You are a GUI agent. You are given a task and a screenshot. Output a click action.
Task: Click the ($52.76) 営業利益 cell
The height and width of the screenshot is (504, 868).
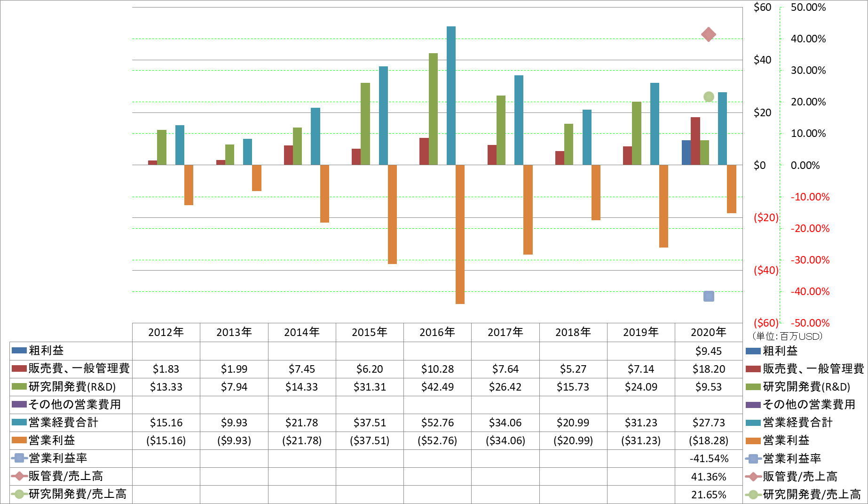click(x=437, y=440)
